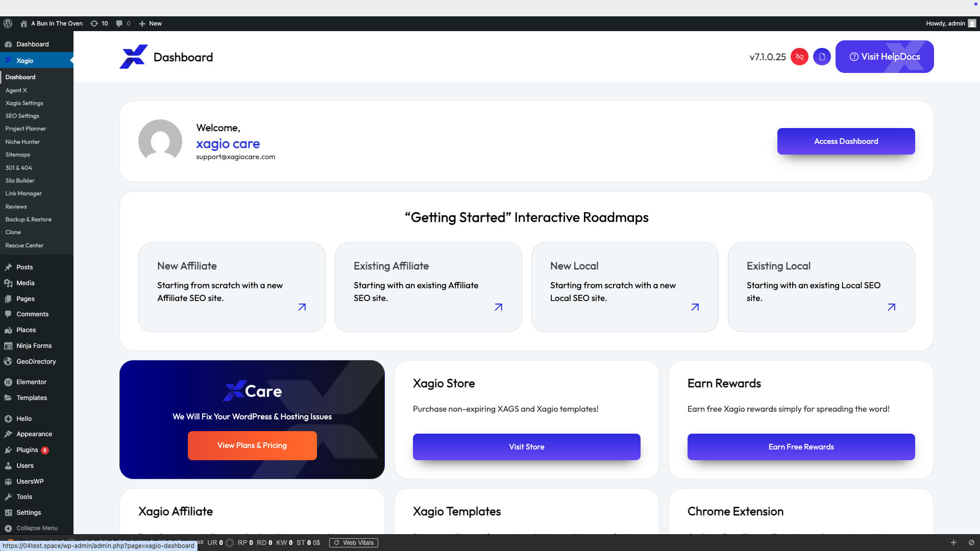Visit the A Bun In The Oven site link
The height and width of the screenshot is (551, 980).
[52, 23]
